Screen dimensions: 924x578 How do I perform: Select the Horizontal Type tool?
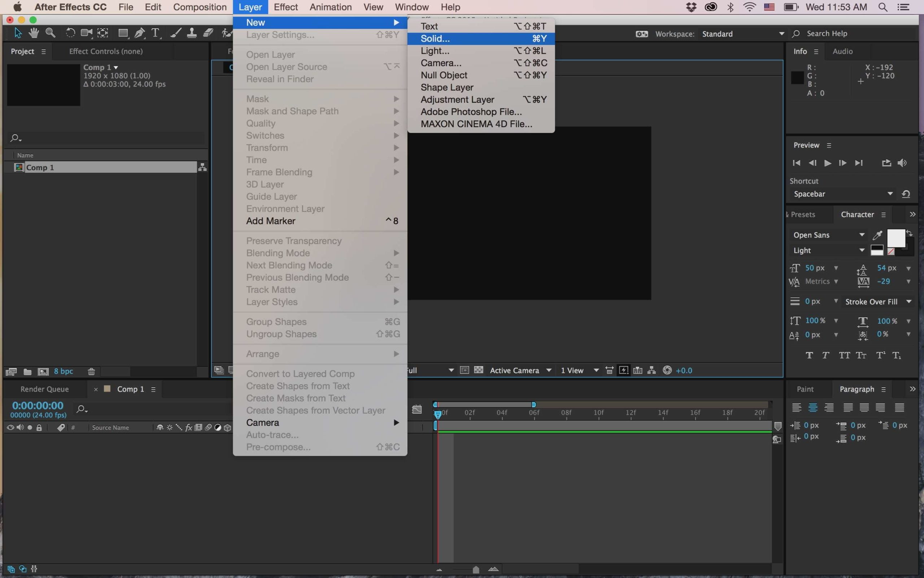pyautogui.click(x=156, y=33)
